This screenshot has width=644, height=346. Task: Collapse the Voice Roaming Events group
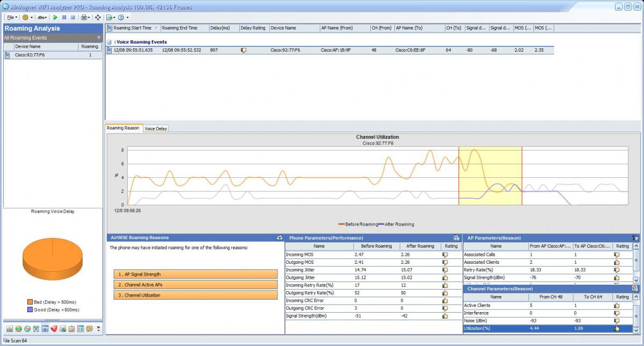click(x=109, y=42)
